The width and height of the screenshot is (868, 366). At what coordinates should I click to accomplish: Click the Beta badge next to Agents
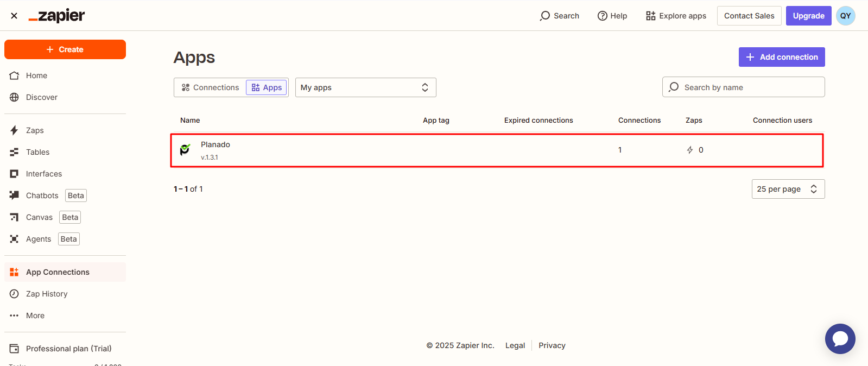pyautogui.click(x=69, y=239)
